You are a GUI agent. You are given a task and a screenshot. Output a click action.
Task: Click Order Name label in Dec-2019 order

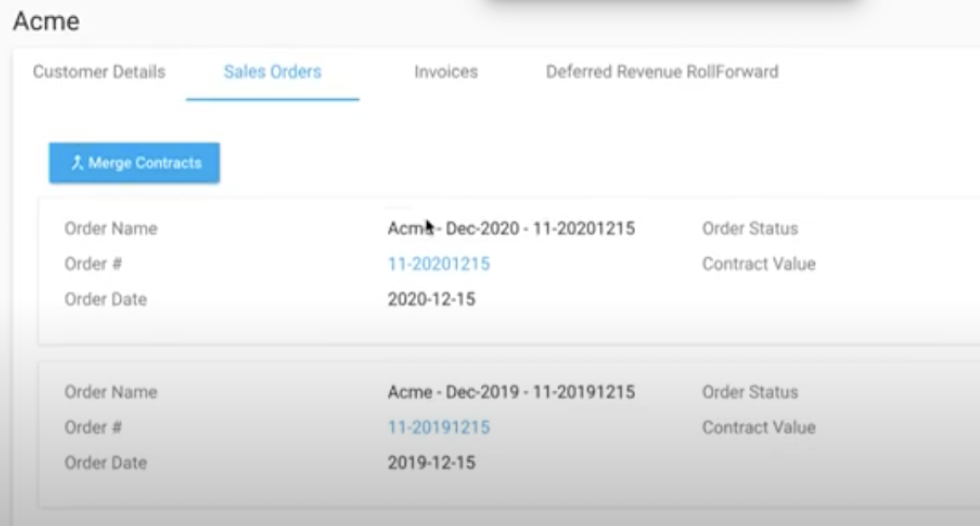(111, 392)
